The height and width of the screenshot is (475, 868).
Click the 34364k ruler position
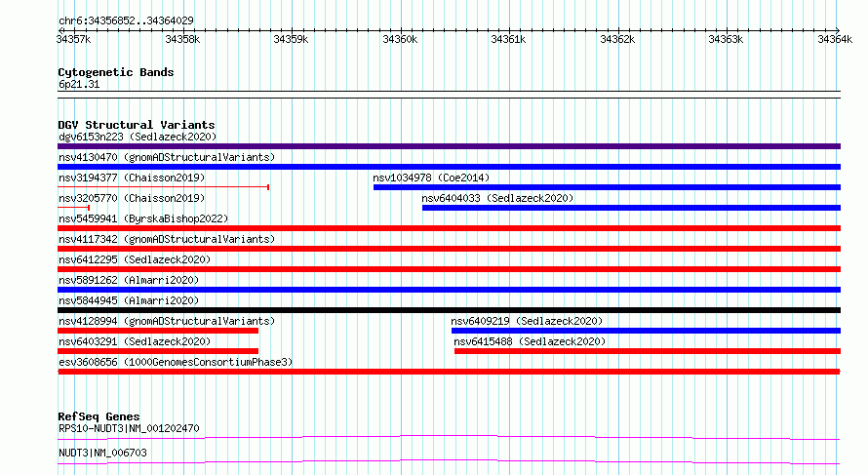(x=835, y=39)
